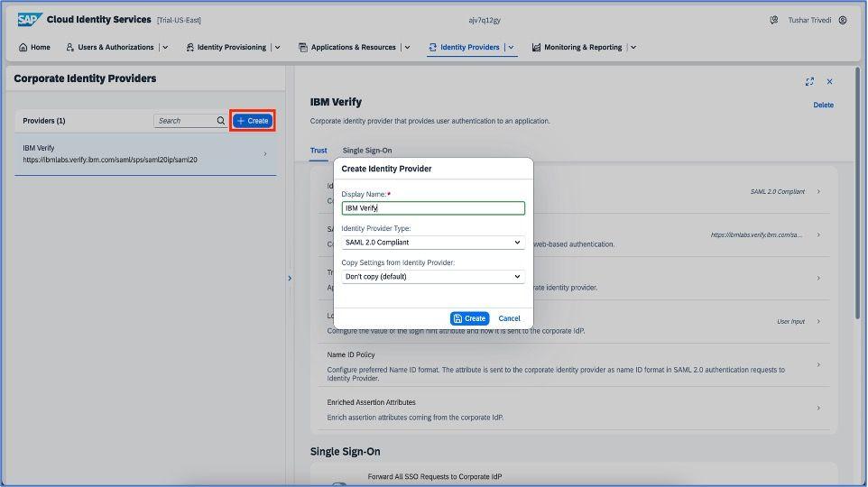Click the Display Name input field

pos(433,208)
